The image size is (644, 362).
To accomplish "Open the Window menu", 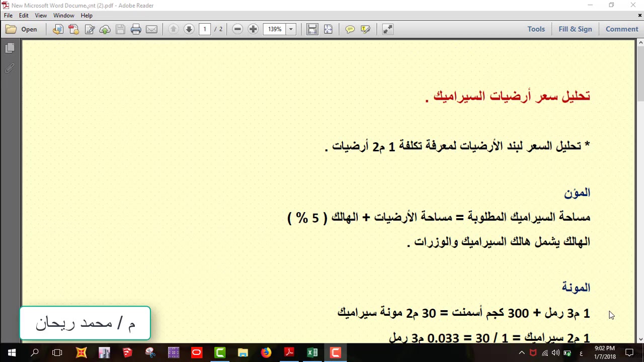I will click(64, 16).
